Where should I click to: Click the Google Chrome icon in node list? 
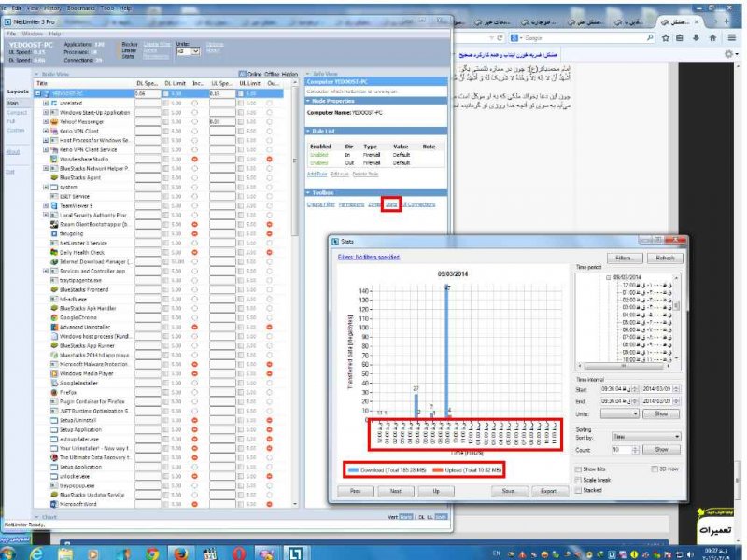click(54, 317)
